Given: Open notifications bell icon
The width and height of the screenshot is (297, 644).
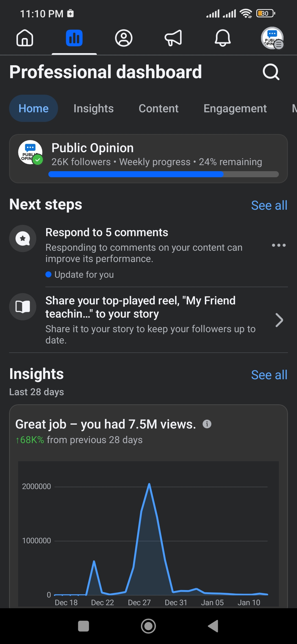Looking at the screenshot, I should point(222,38).
